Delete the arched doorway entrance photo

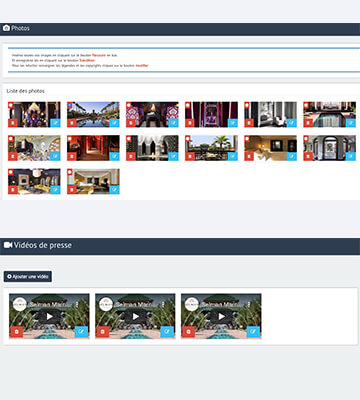pyautogui.click(x=308, y=156)
